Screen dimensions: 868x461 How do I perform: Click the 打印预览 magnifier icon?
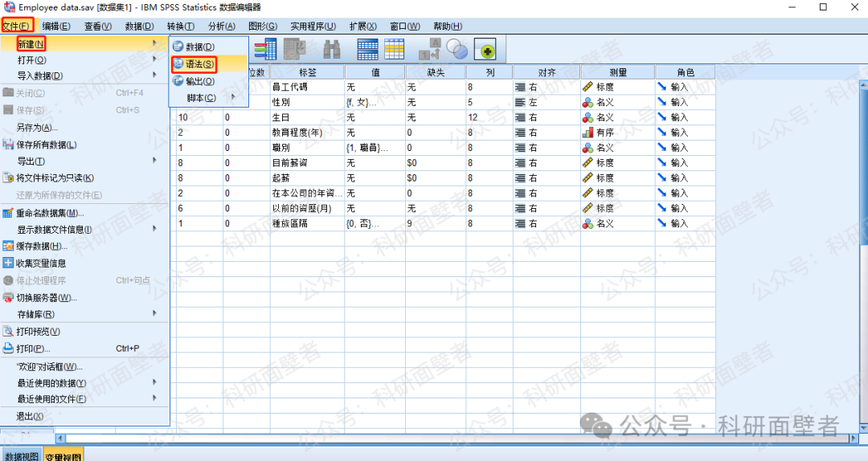pyautogui.click(x=8, y=332)
